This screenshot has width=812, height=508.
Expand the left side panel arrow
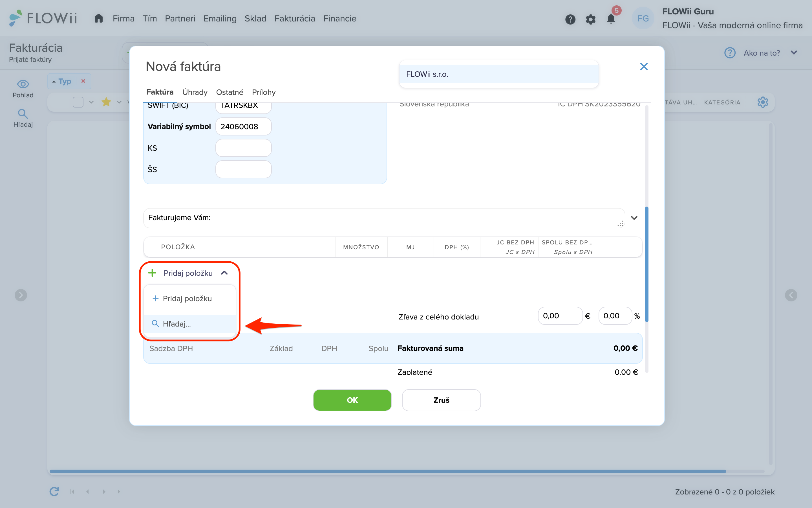(21, 295)
